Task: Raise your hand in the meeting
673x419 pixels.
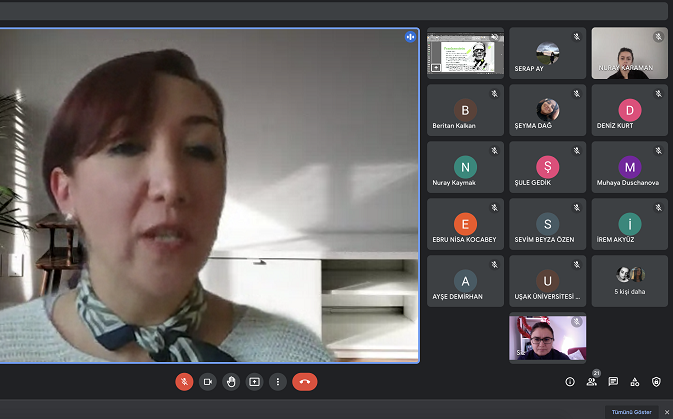Action: tap(231, 381)
